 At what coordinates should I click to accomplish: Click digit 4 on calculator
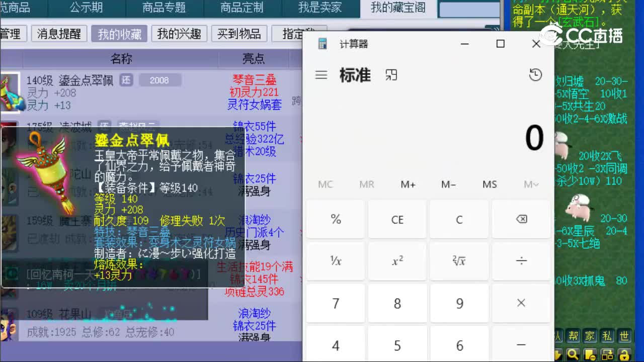(x=336, y=345)
